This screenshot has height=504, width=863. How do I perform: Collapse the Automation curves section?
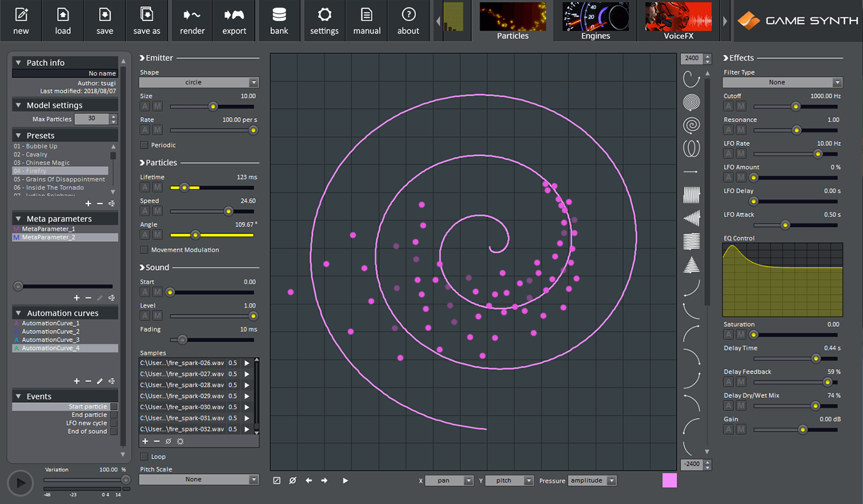pyautogui.click(x=18, y=313)
